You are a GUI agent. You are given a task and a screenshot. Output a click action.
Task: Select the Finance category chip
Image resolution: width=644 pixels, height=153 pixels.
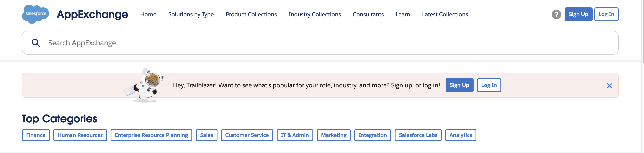[x=36, y=135]
